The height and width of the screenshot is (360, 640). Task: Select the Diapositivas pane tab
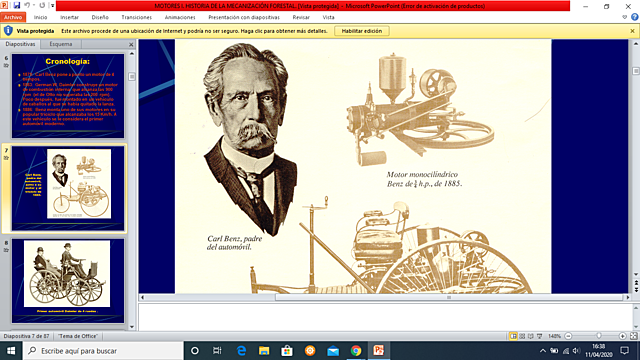point(20,44)
